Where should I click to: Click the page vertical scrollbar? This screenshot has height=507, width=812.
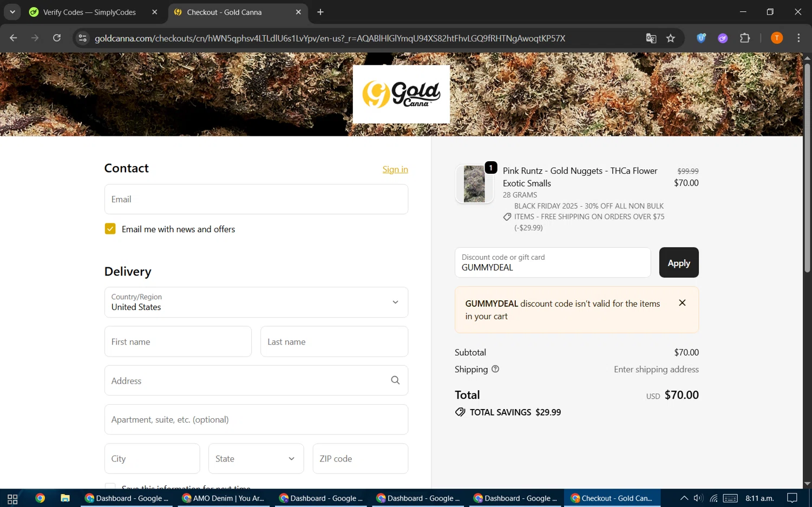coord(807,168)
